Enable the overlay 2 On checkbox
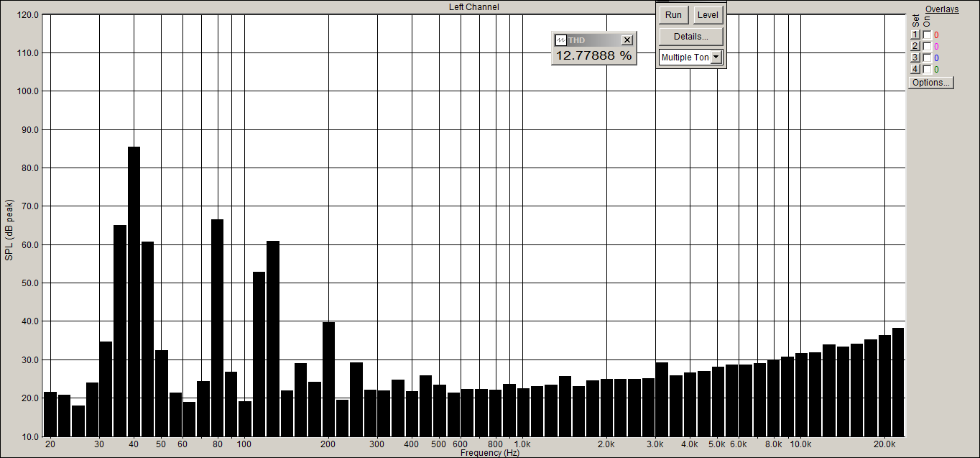 click(x=927, y=46)
